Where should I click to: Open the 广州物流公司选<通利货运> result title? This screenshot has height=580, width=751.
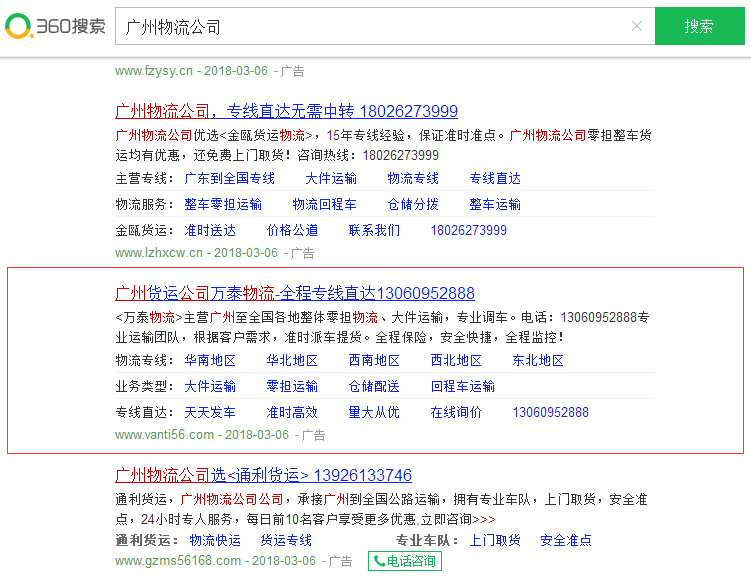263,475
